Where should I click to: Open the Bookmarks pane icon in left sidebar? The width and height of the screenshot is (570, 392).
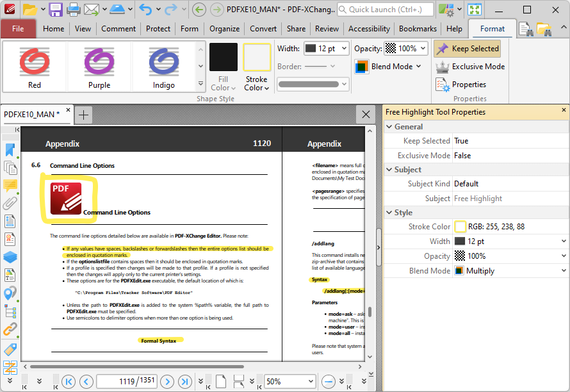point(10,150)
